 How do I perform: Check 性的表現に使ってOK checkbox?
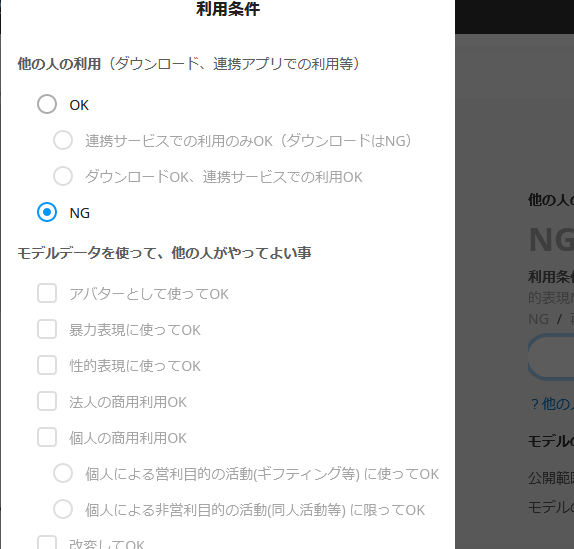pyautogui.click(x=47, y=365)
